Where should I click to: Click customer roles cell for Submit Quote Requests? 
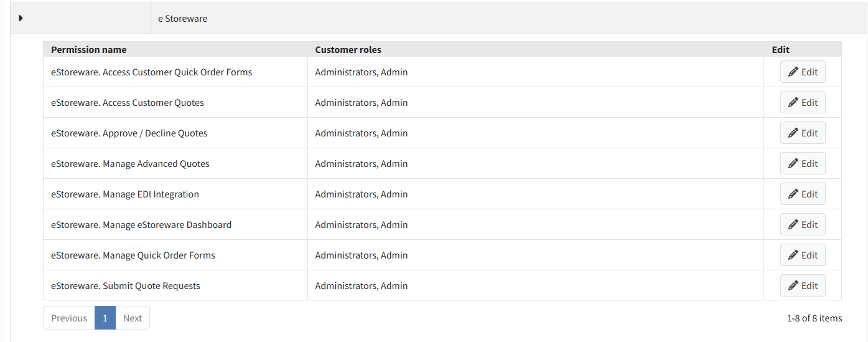pyautogui.click(x=535, y=285)
